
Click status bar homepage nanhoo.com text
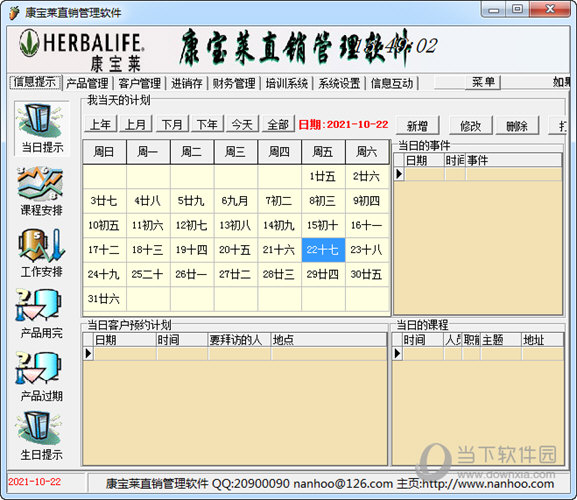[x=475, y=483]
